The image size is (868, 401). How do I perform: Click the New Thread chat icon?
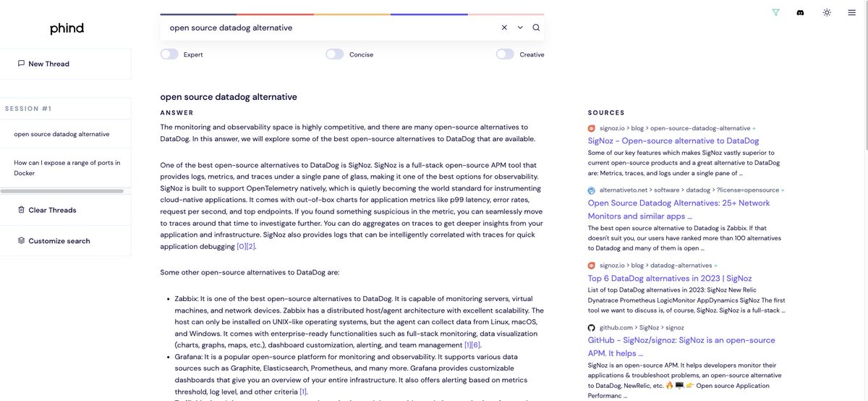(21, 63)
